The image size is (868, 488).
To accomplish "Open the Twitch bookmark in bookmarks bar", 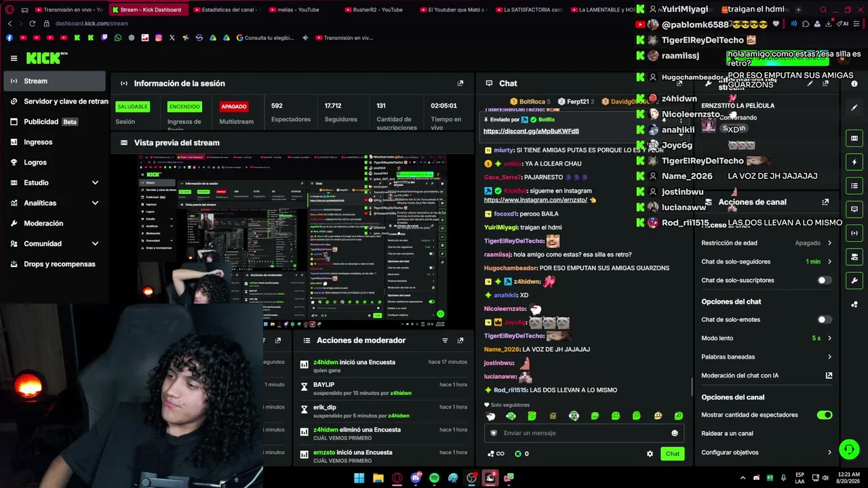I will click(104, 38).
